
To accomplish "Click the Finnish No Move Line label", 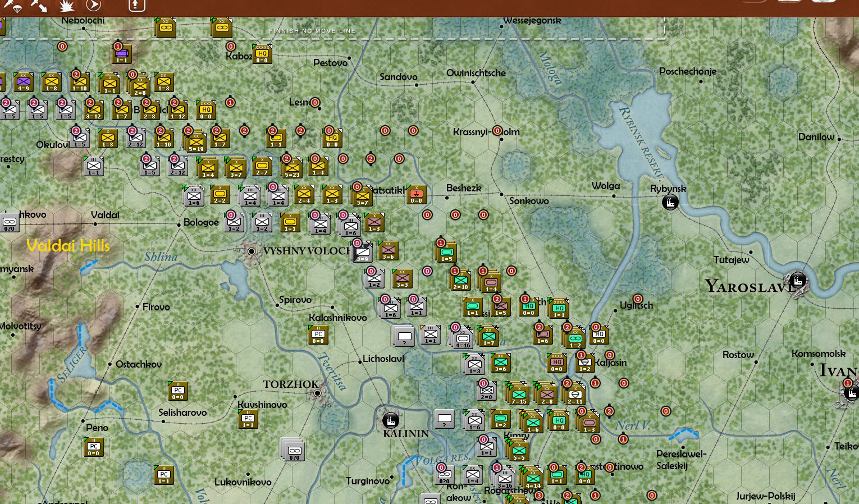I will coord(312,31).
